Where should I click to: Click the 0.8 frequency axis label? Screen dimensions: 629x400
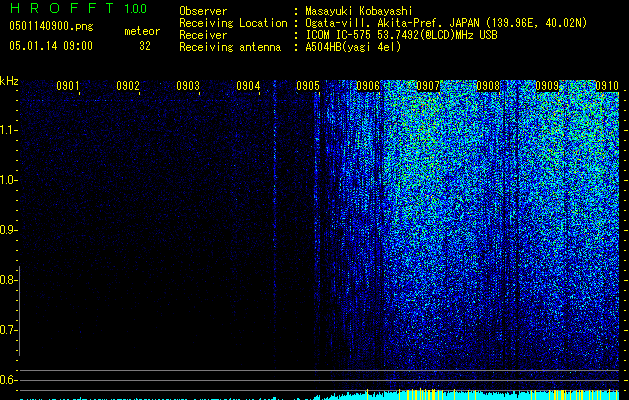[x=8, y=280]
